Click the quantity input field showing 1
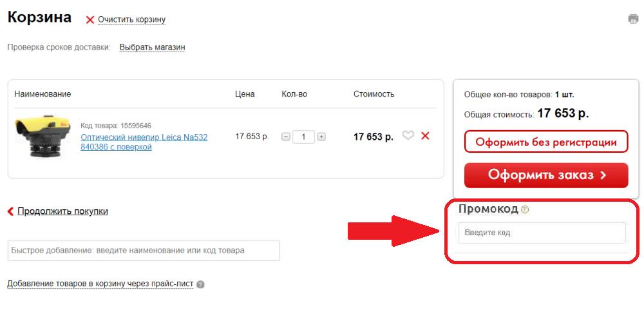Viewport: 644px width, 310px height. click(303, 137)
